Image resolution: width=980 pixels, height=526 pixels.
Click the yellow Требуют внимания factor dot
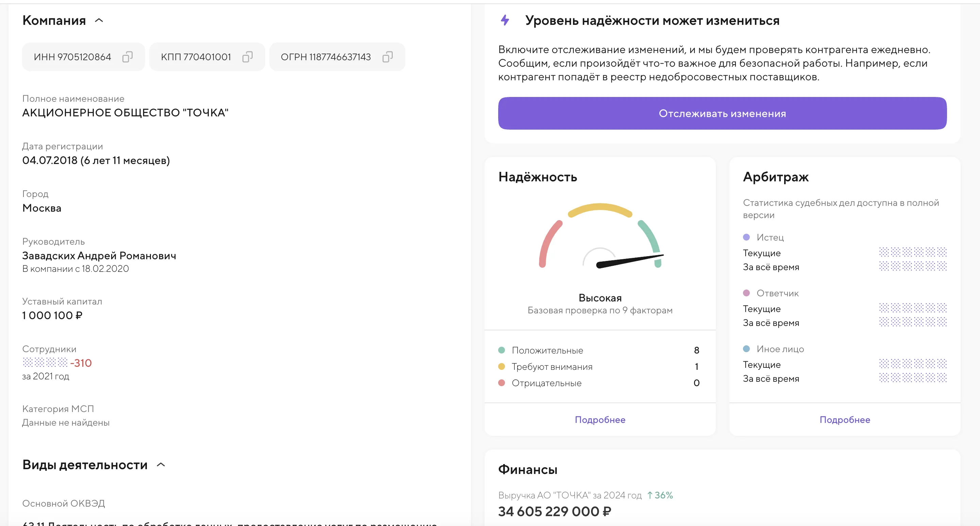(502, 366)
